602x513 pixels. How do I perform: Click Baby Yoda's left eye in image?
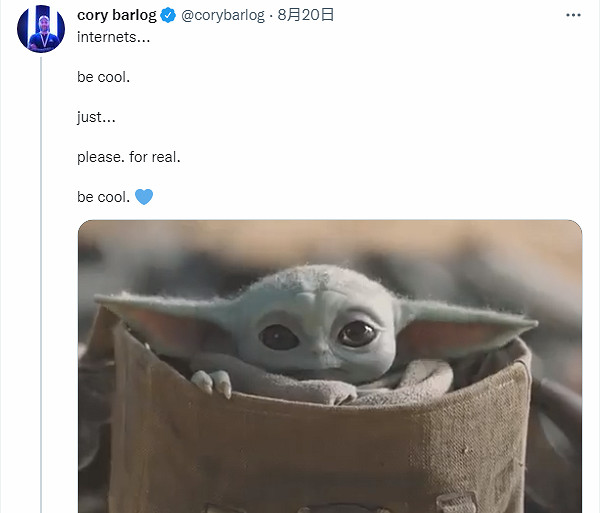(x=279, y=337)
